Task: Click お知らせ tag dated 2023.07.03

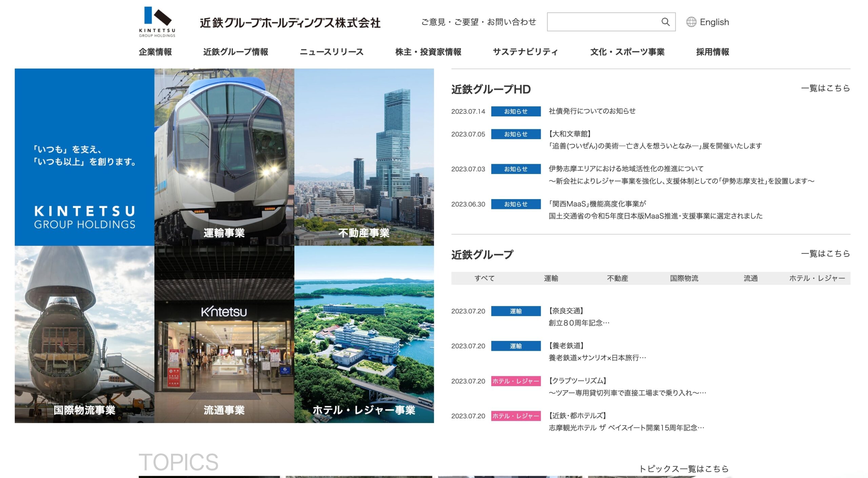Action: coord(516,169)
